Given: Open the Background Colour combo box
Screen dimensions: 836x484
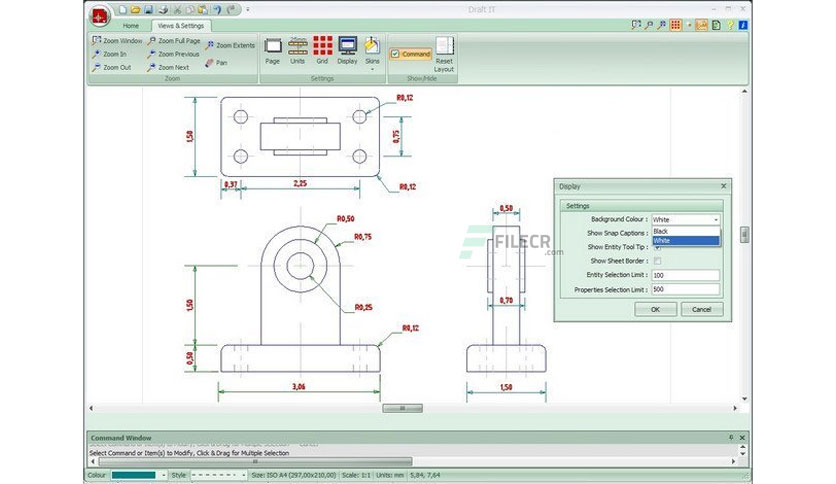Looking at the screenshot, I should pyautogui.click(x=686, y=220).
